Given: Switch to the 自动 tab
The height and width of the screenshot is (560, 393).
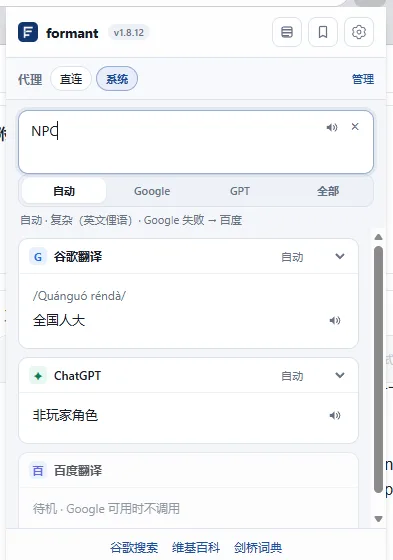Looking at the screenshot, I should click(64, 191).
